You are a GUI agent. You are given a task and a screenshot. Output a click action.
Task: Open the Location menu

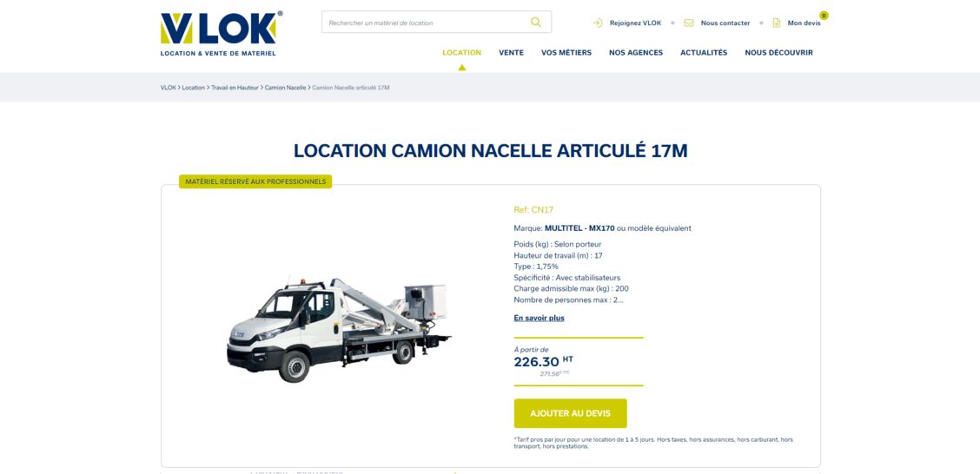[462, 52]
